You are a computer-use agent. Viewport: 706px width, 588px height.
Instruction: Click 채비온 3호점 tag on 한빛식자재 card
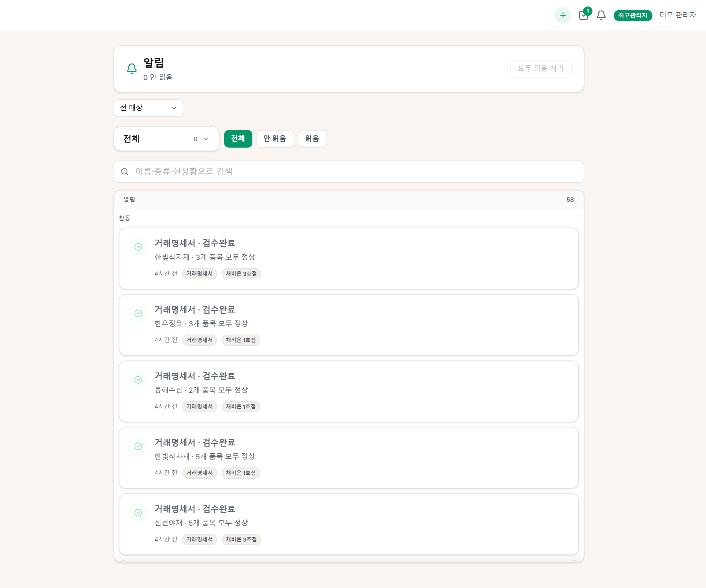241,273
